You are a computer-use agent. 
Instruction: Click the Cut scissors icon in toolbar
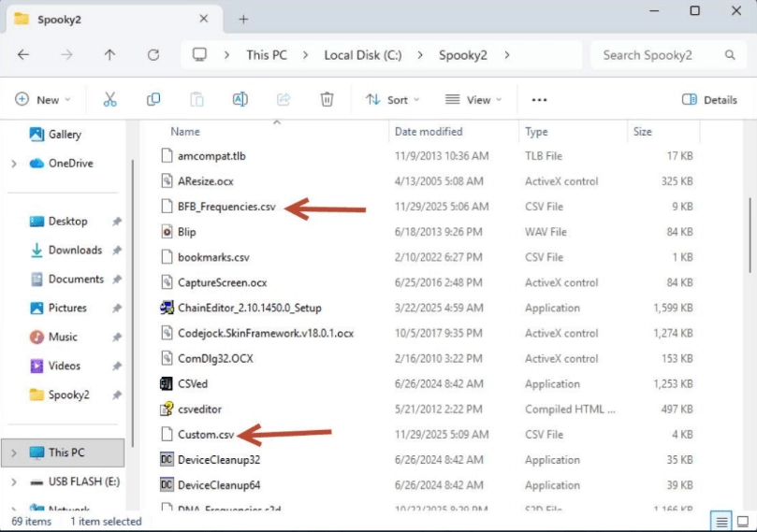point(109,99)
